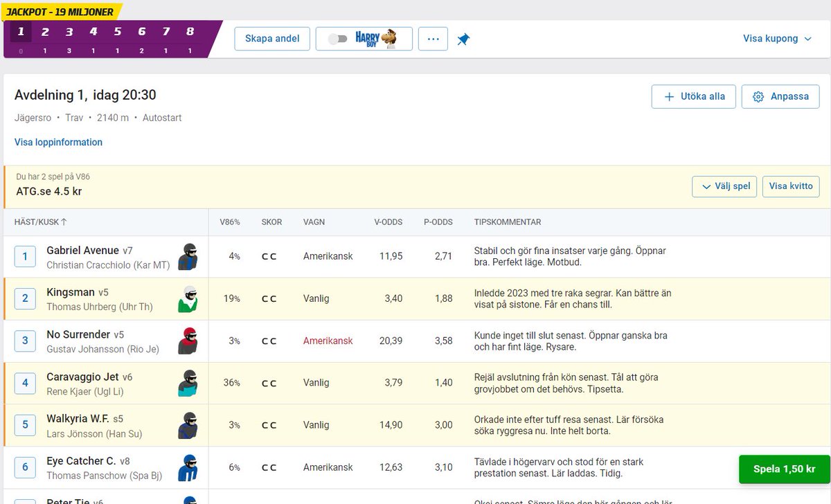Click the TIPSKOMMENTAR column header
The image size is (831, 504).
click(x=508, y=222)
